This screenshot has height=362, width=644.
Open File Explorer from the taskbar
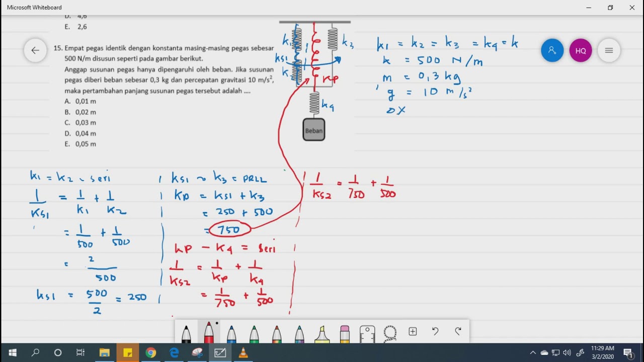(x=104, y=352)
